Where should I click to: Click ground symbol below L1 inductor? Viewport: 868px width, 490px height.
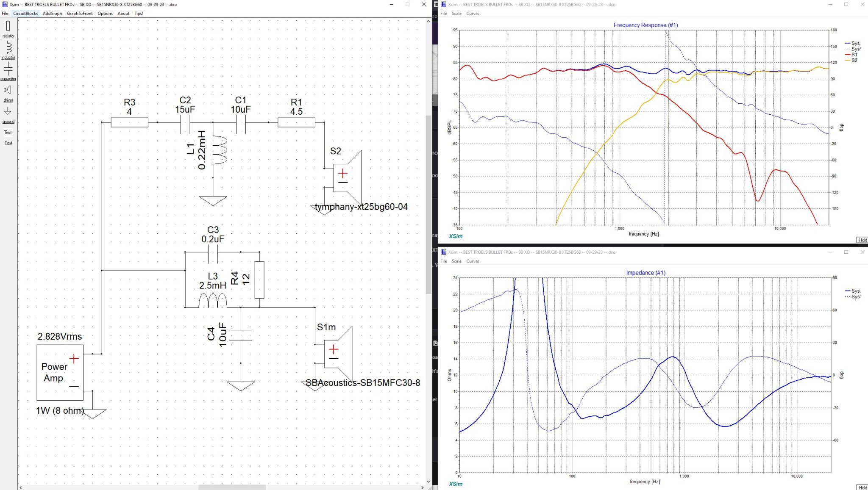click(x=213, y=201)
